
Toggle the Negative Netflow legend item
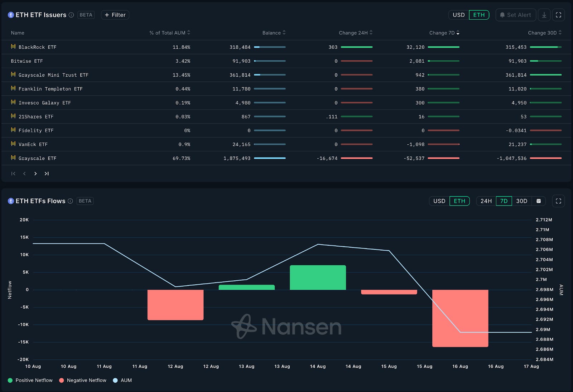click(83, 380)
